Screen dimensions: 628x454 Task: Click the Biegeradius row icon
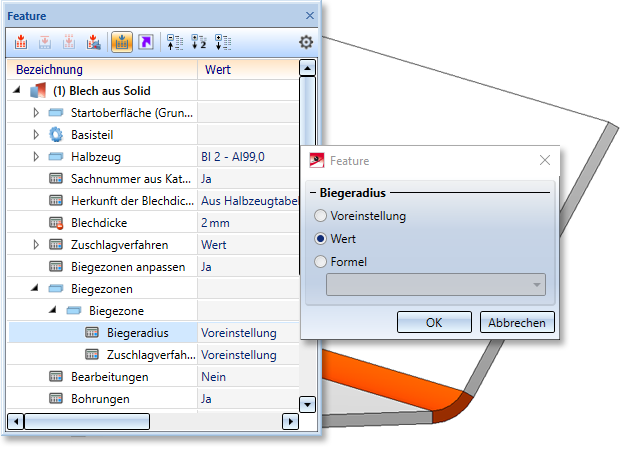[92, 333]
